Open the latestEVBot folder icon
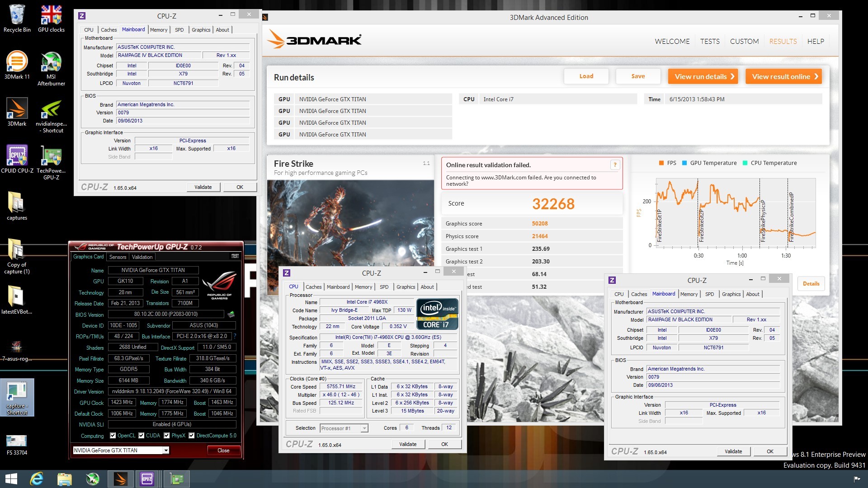 click(17, 300)
